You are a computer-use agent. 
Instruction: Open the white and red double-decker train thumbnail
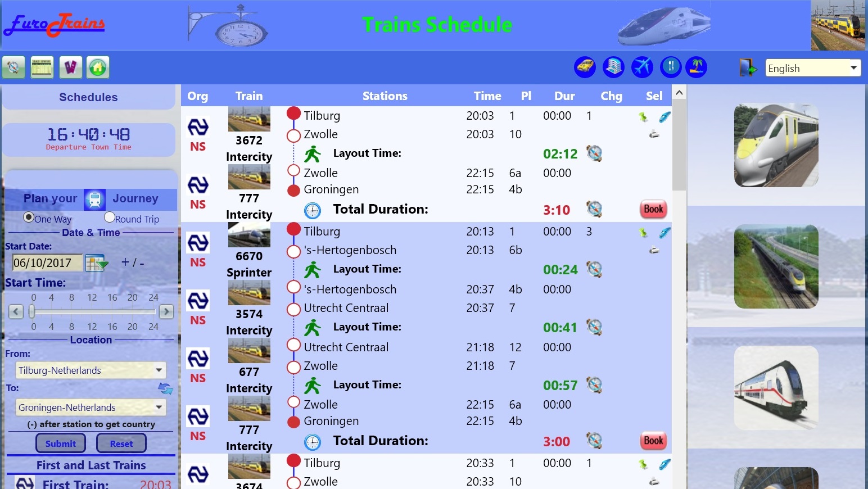[776, 388]
